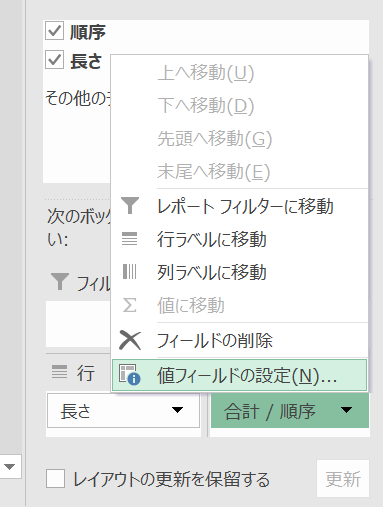Open 値フィールドの設定(N)... dialog
This screenshot has width=383, height=507.
pyautogui.click(x=240, y=375)
